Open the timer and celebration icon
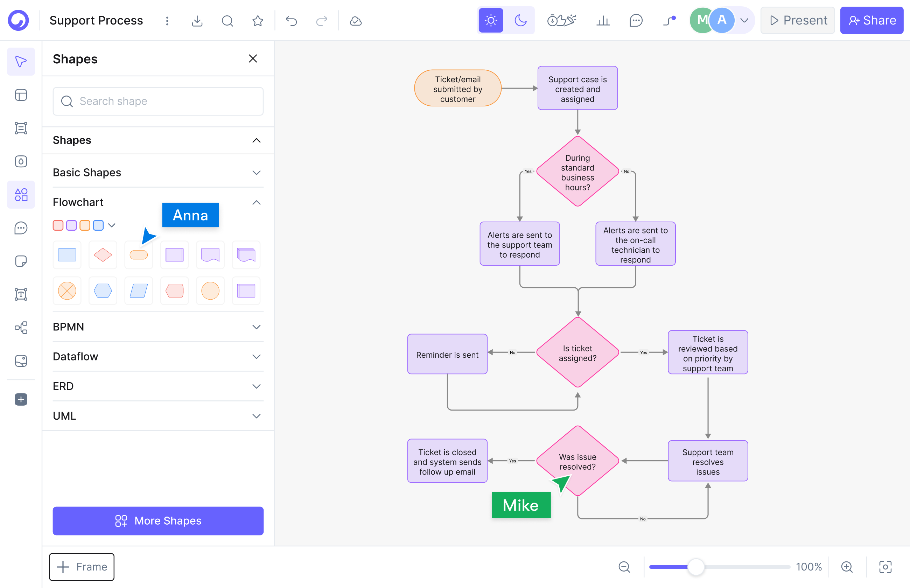910x588 pixels. click(561, 20)
